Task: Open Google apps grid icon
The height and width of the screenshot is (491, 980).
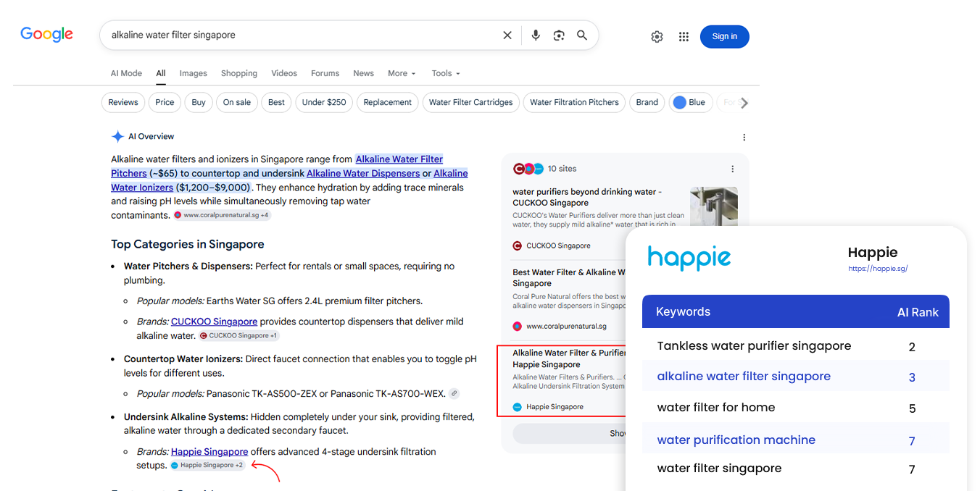Action: 684,36
